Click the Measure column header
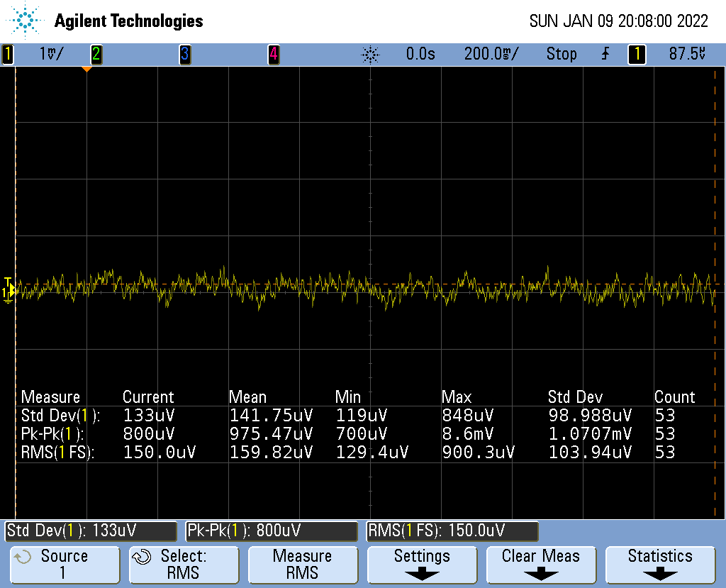Viewport: 726px width, 588px height. (50, 397)
